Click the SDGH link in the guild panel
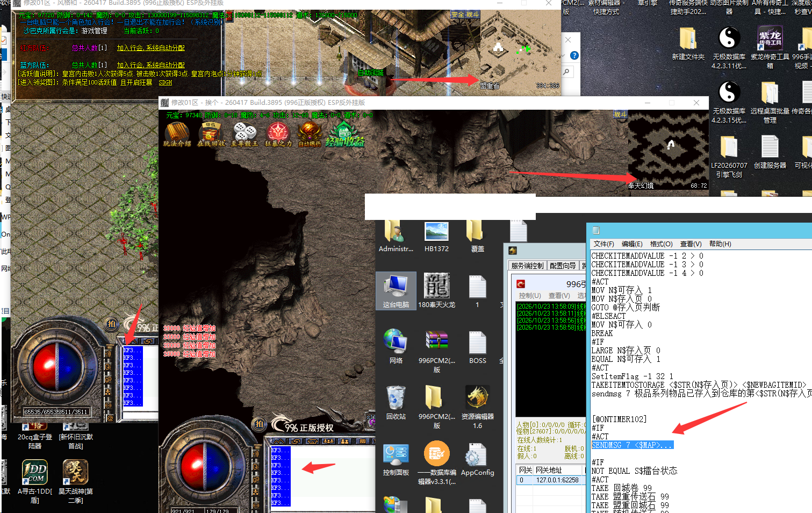 coord(166,83)
